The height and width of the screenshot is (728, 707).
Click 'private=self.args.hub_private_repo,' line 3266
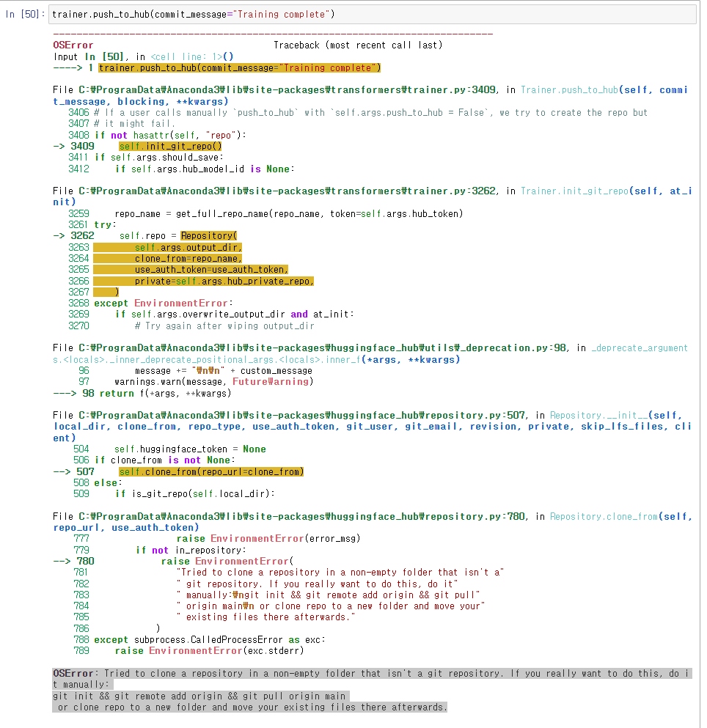(224, 282)
